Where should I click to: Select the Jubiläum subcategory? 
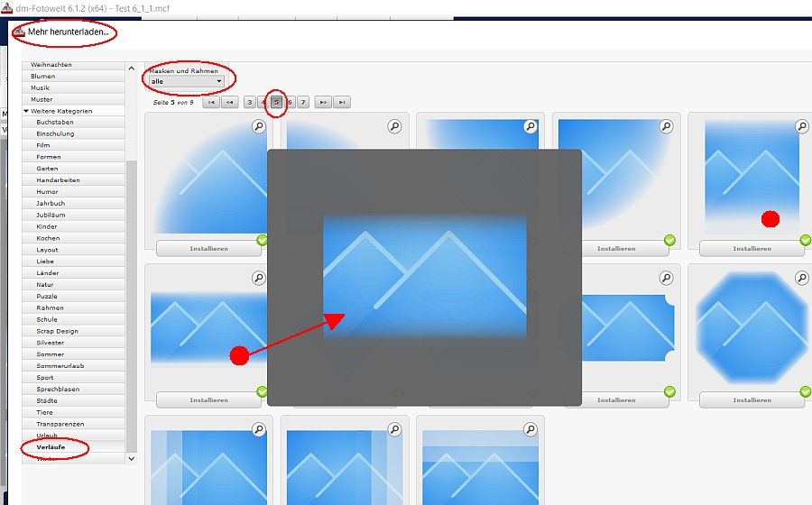(x=74, y=215)
